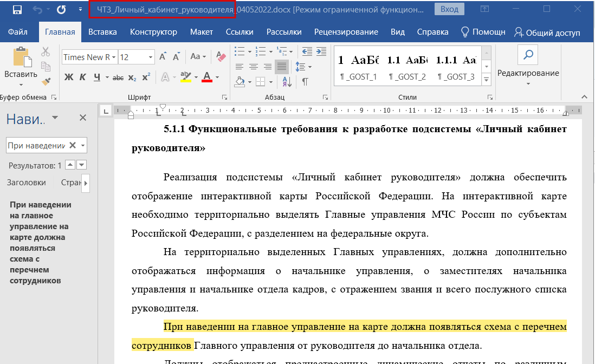
Task: Copy the selection with the copy icon
Action: [46, 67]
